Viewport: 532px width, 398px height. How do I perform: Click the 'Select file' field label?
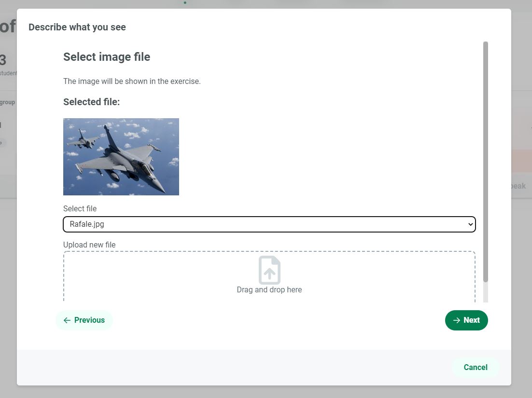(80, 209)
